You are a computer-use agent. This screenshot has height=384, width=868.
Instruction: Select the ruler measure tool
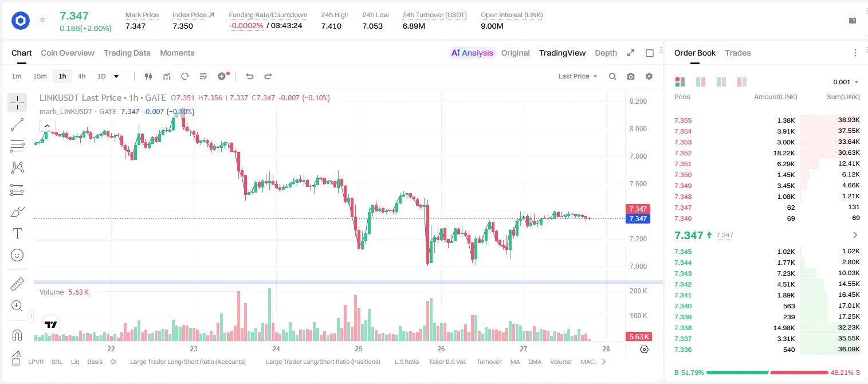click(x=17, y=284)
